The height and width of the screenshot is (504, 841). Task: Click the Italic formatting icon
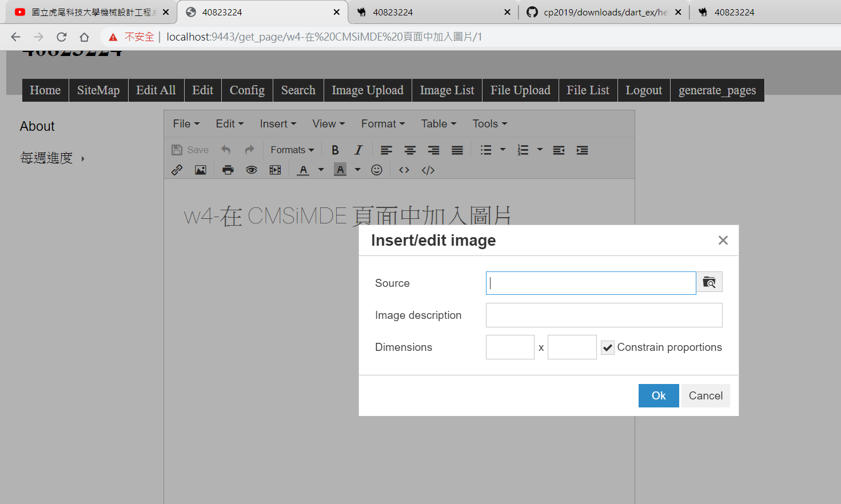pyautogui.click(x=358, y=150)
